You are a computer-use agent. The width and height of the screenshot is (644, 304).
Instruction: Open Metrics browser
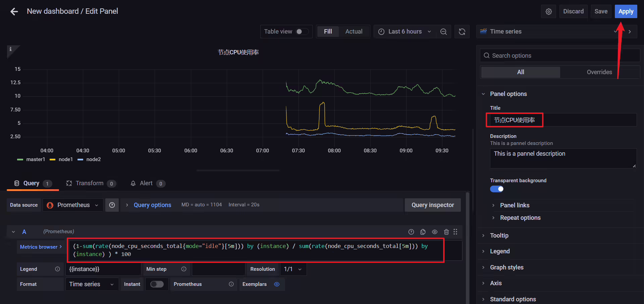pyautogui.click(x=41, y=247)
